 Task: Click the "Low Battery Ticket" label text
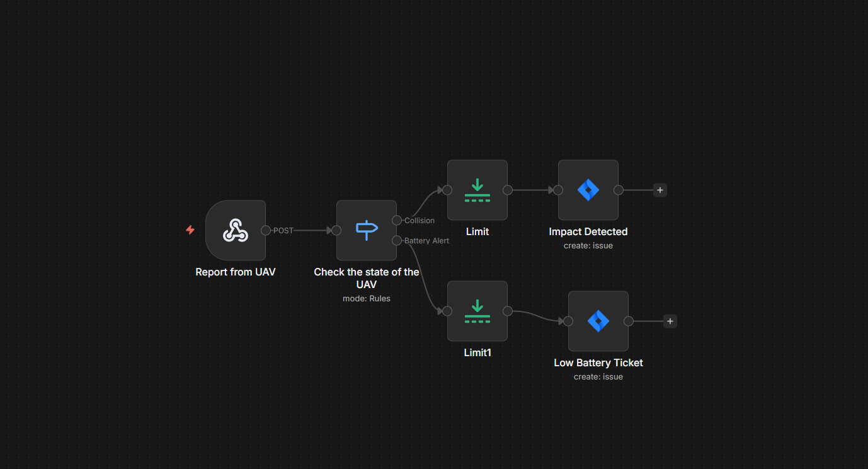(598, 363)
